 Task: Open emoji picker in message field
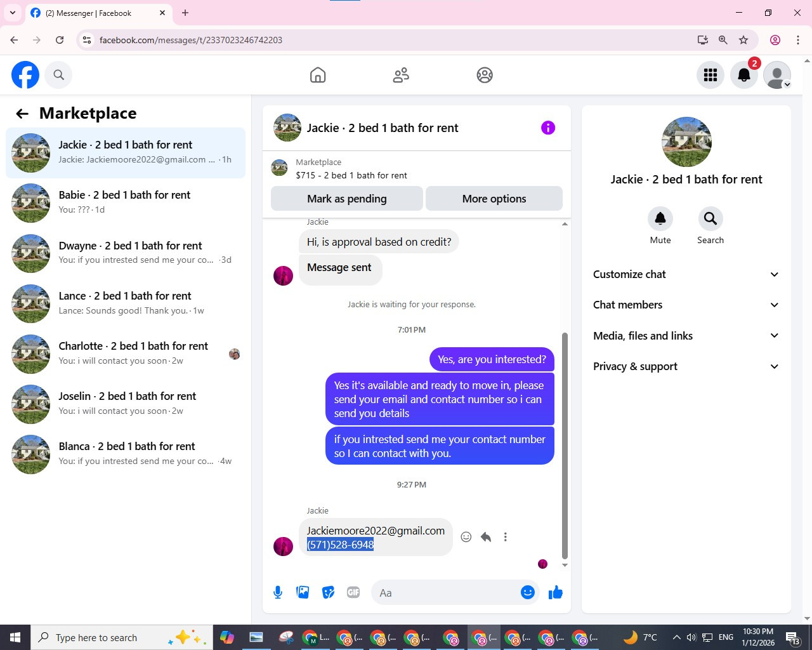click(x=528, y=592)
